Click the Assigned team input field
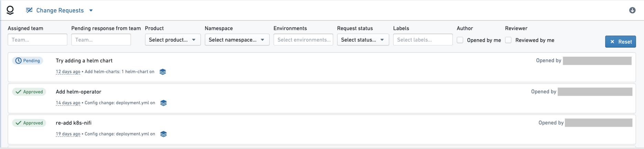644x149 pixels. (x=37, y=39)
